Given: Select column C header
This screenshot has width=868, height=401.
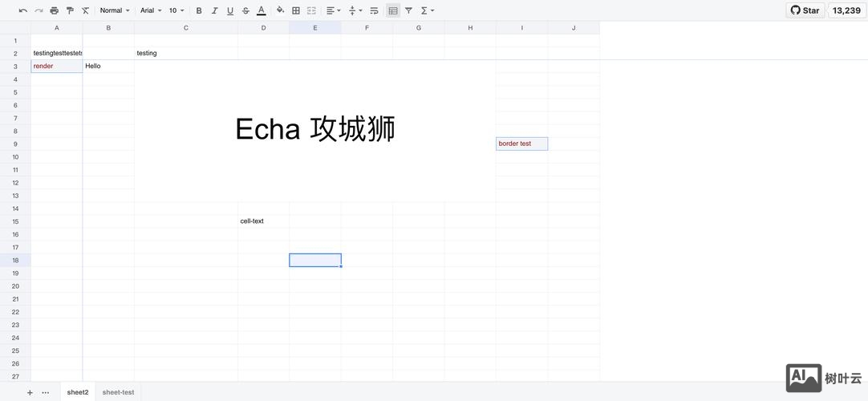Looking at the screenshot, I should pos(186,27).
